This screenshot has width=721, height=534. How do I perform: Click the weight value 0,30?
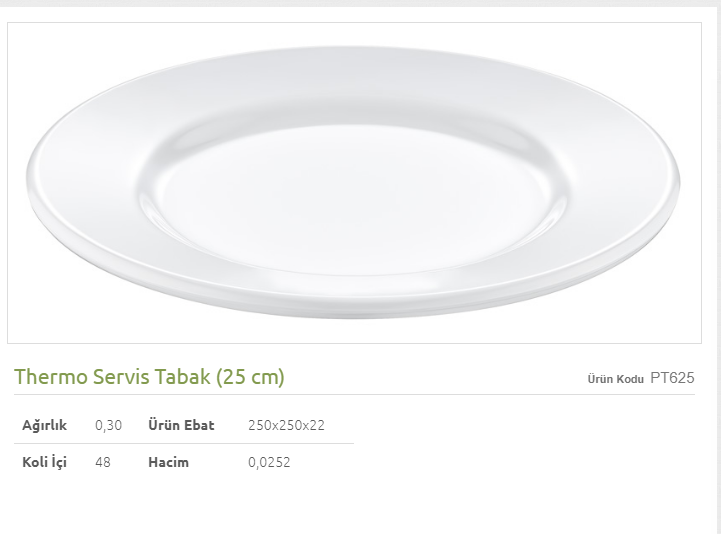pyautogui.click(x=108, y=425)
